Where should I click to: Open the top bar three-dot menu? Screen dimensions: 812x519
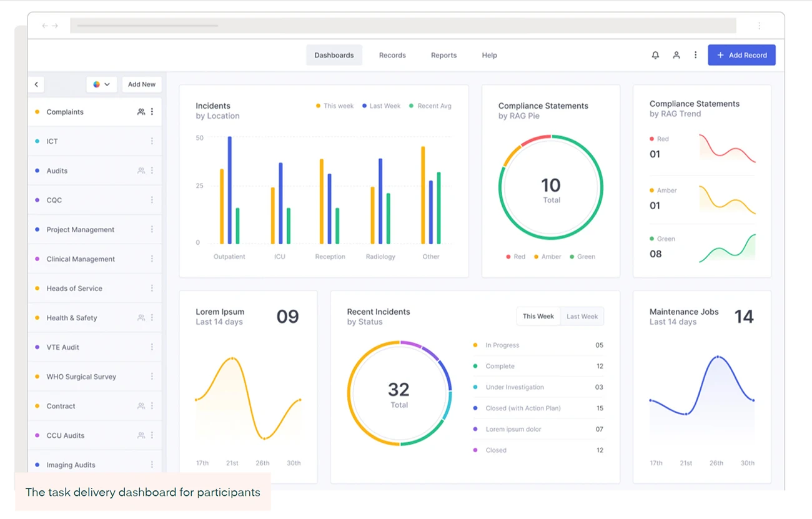click(695, 55)
